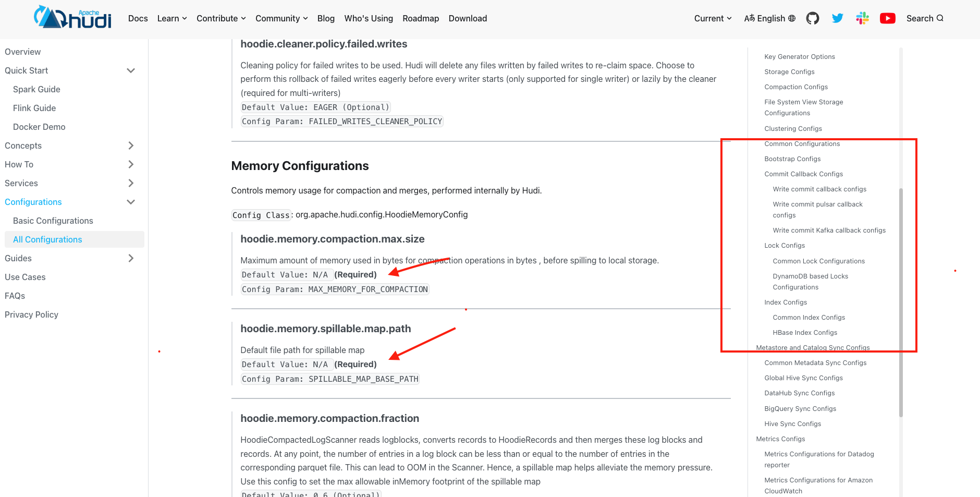Expand the Services sidebar chevron
This screenshot has width=980, height=497.
(x=131, y=183)
